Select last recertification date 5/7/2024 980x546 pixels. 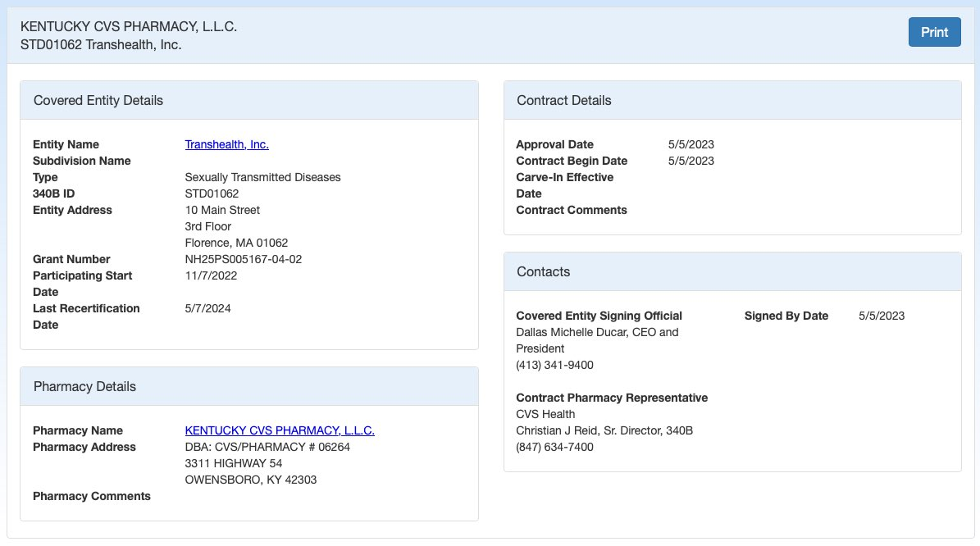pyautogui.click(x=207, y=308)
